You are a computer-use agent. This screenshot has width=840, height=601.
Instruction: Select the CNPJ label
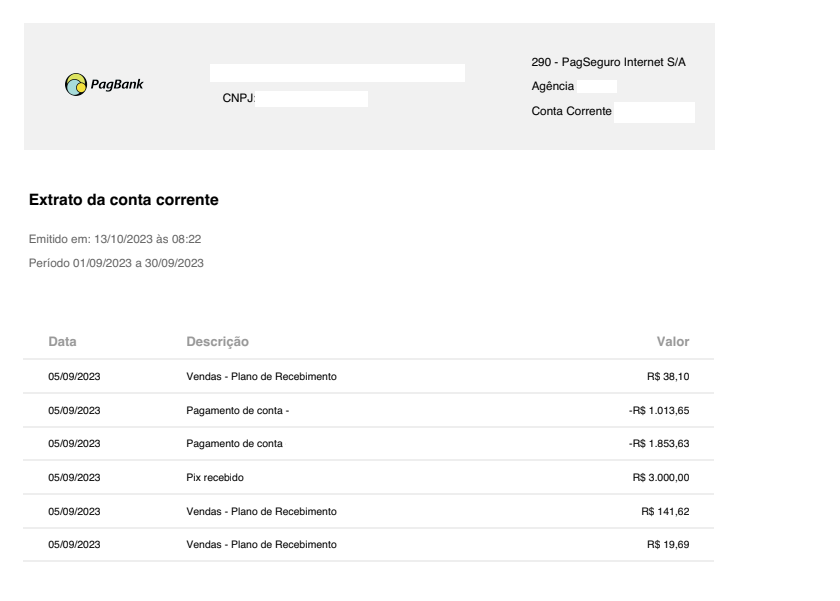coord(239,98)
